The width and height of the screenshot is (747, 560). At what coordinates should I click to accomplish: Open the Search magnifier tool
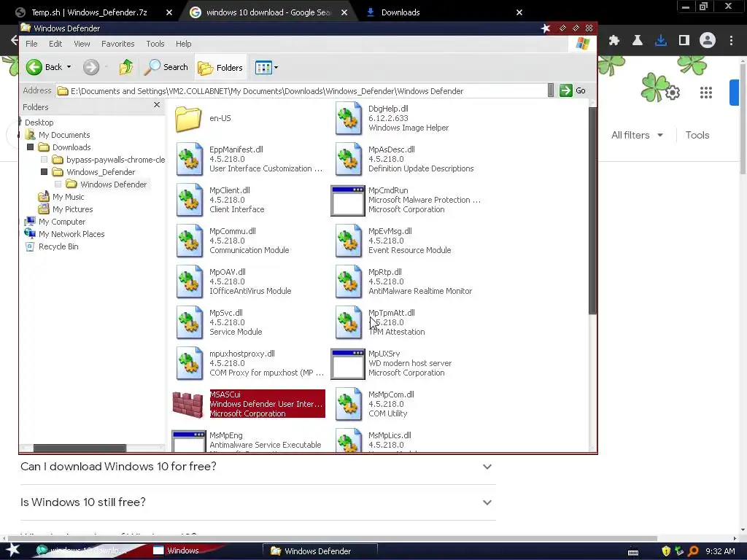tap(166, 67)
